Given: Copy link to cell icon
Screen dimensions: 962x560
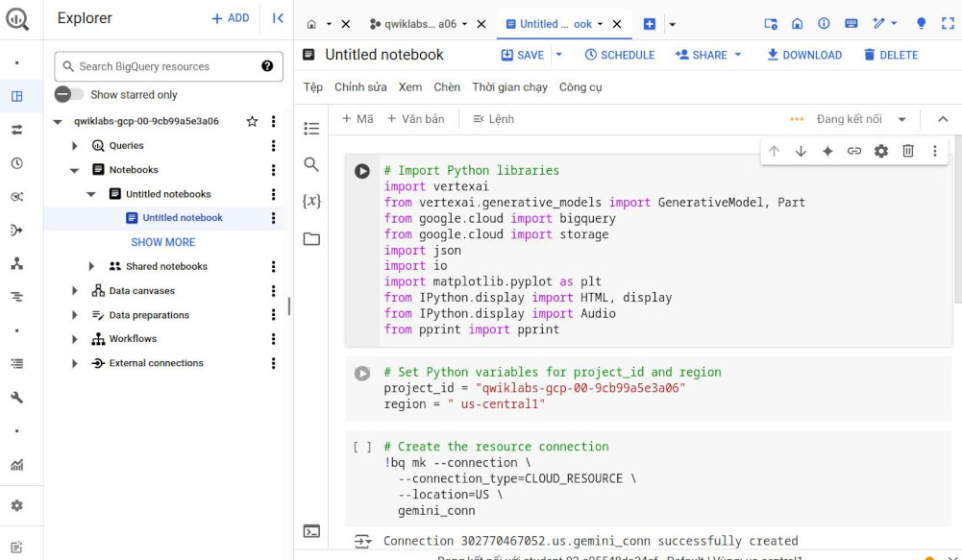Looking at the screenshot, I should coord(854,151).
